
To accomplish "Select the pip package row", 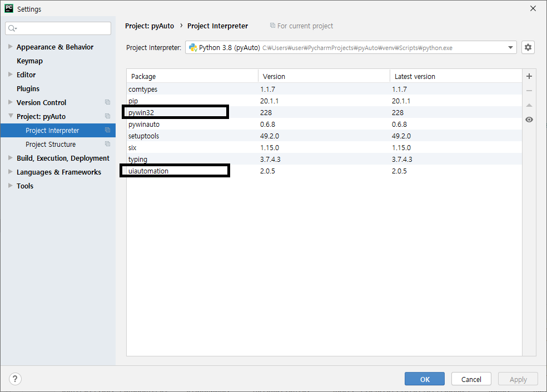I will coord(324,101).
